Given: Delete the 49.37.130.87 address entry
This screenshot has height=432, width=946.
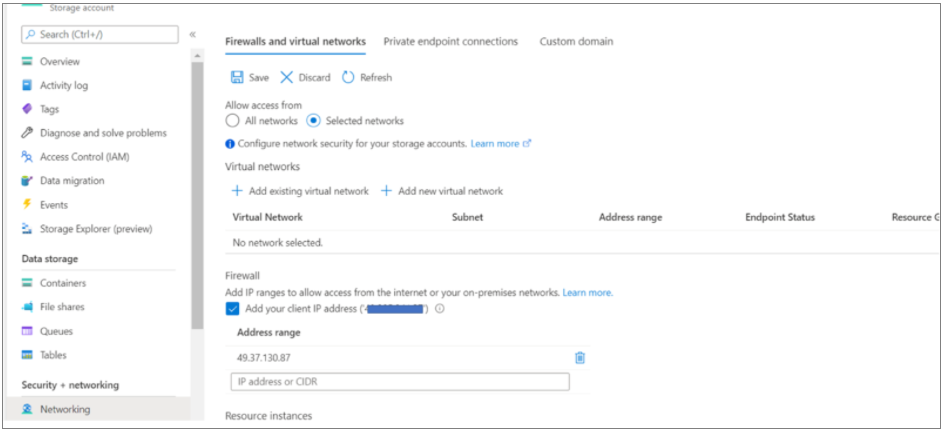Looking at the screenshot, I should (580, 357).
